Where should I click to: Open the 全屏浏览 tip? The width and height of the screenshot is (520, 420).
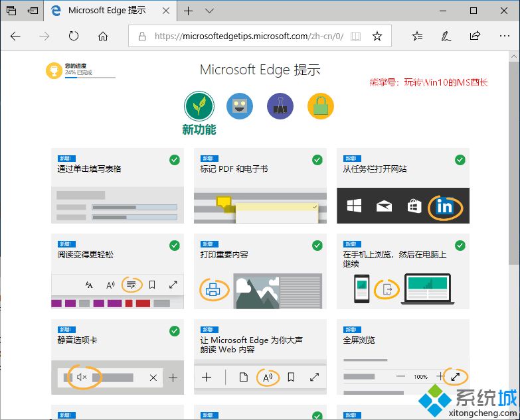click(x=403, y=357)
